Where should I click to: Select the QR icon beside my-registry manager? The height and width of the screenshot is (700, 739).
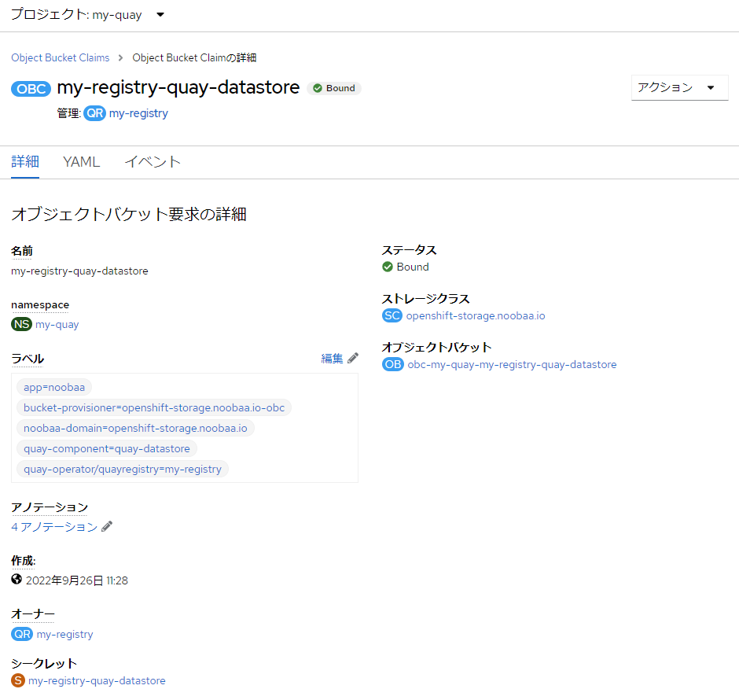(x=94, y=113)
